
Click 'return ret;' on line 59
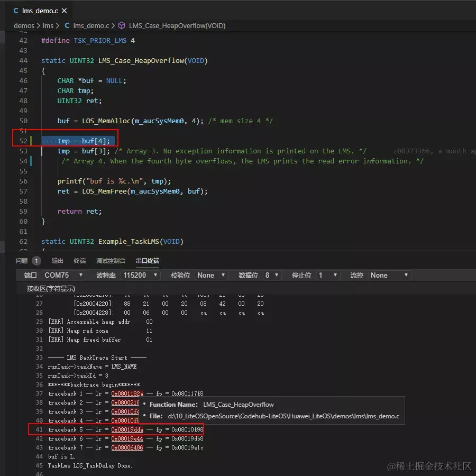click(79, 211)
